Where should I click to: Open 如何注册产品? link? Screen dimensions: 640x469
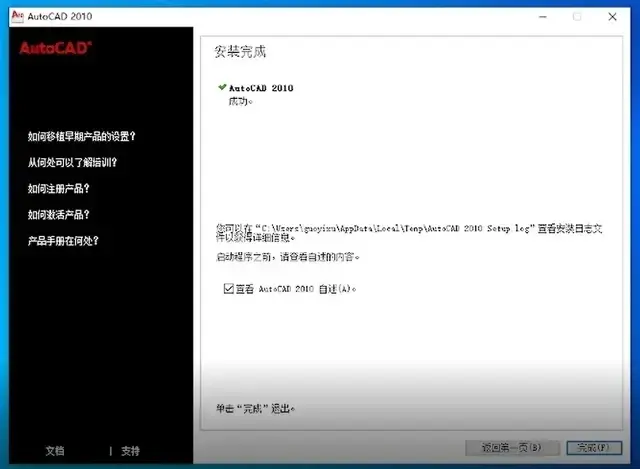58,189
